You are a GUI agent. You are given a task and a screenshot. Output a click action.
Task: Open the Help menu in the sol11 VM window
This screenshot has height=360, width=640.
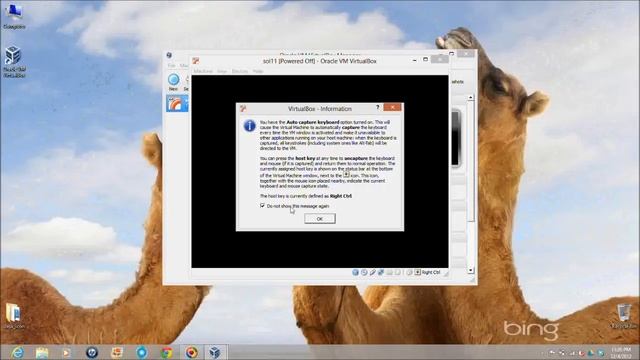[x=258, y=71]
